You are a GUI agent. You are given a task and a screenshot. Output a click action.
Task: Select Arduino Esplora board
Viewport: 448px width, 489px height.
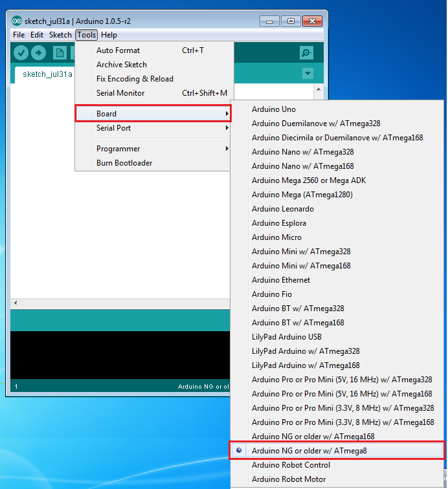coord(337,223)
